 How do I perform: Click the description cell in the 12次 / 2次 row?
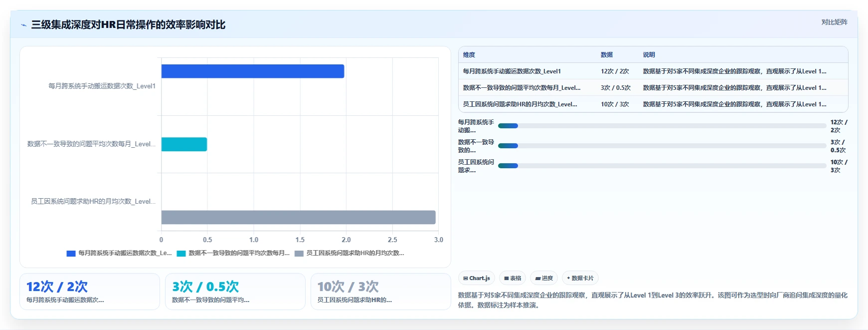pyautogui.click(x=734, y=71)
